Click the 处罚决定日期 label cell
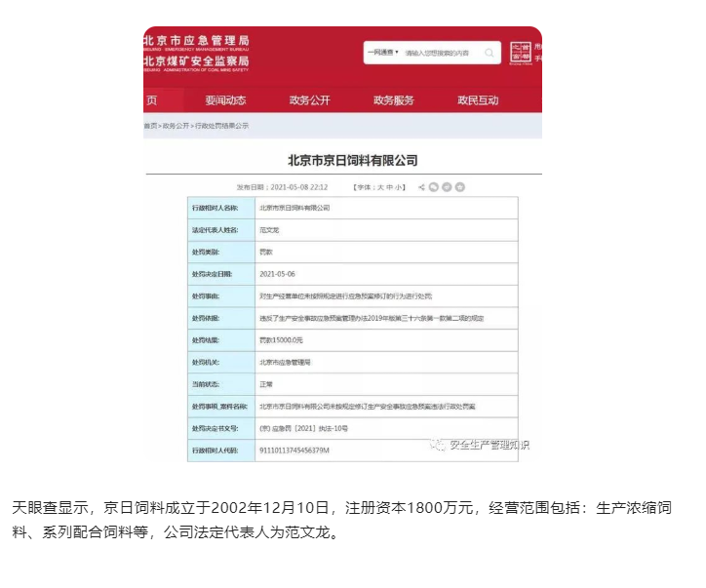This screenshot has width=706, height=588. pyautogui.click(x=221, y=274)
